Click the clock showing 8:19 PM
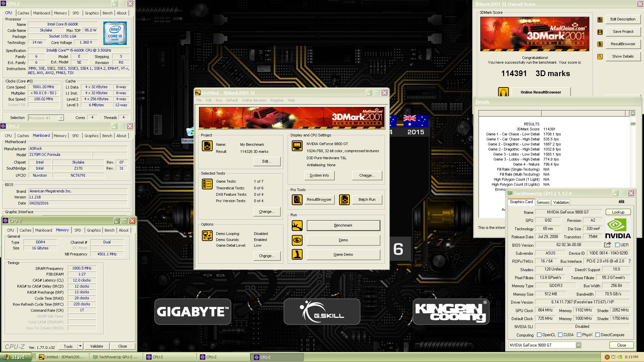This screenshot has height=362, width=644. coord(632,357)
